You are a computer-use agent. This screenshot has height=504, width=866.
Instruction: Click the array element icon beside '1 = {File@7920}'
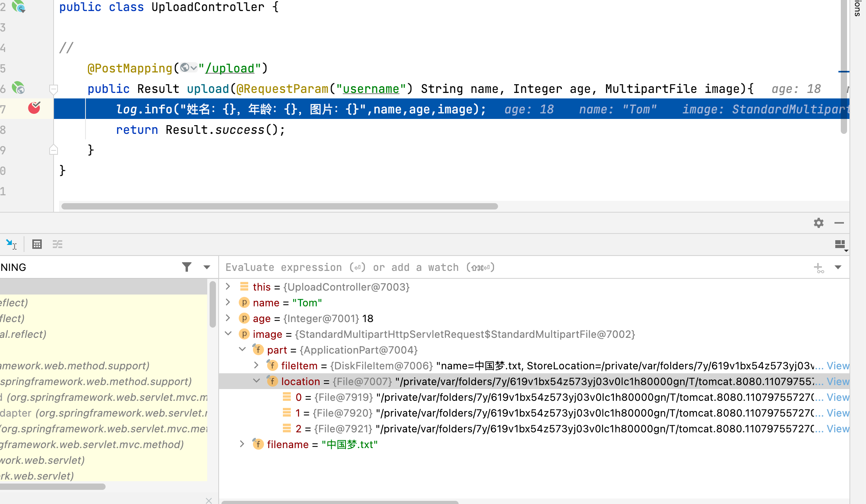pos(287,413)
